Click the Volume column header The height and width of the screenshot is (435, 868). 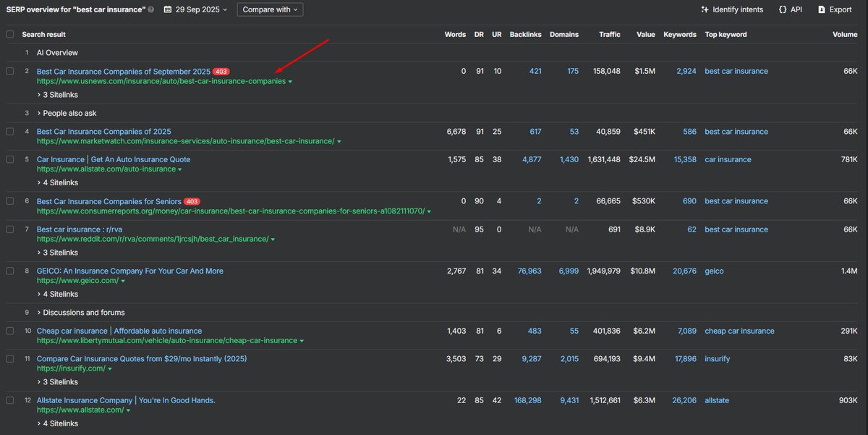845,34
